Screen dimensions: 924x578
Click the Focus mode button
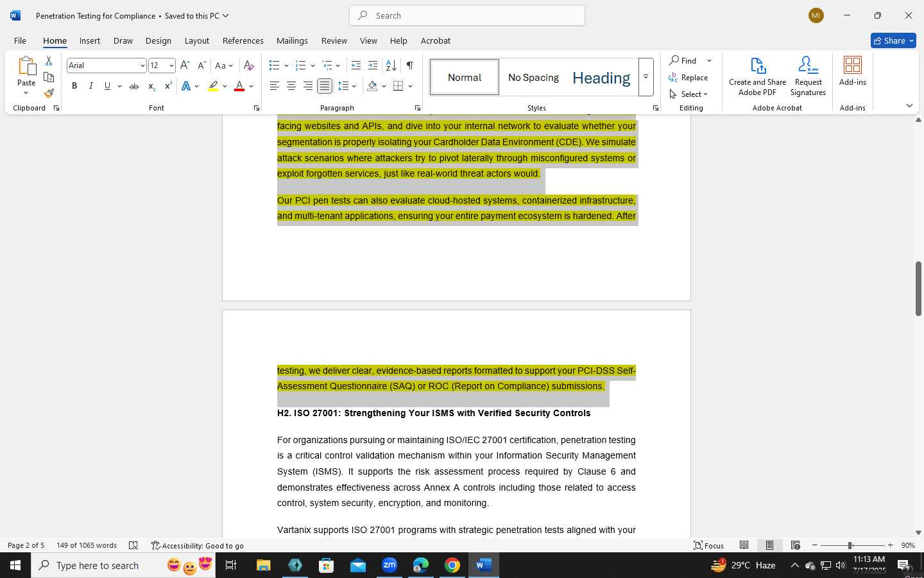(x=709, y=545)
